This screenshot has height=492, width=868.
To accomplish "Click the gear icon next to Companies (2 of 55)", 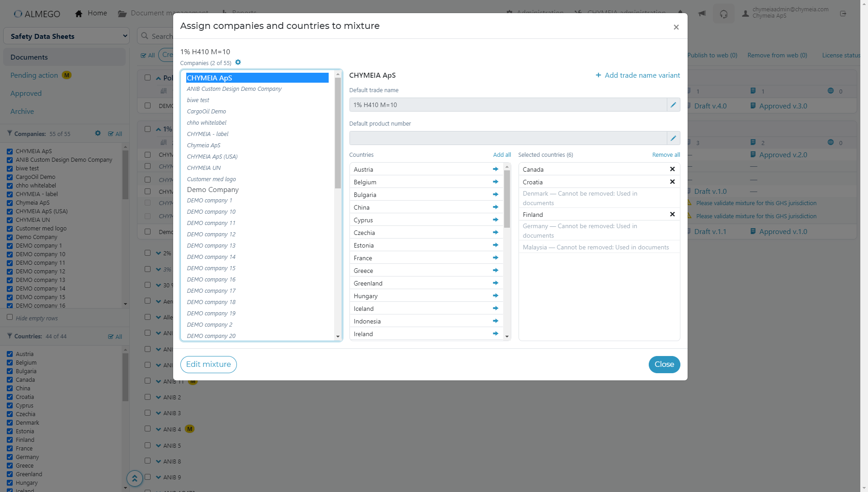I will 238,62.
